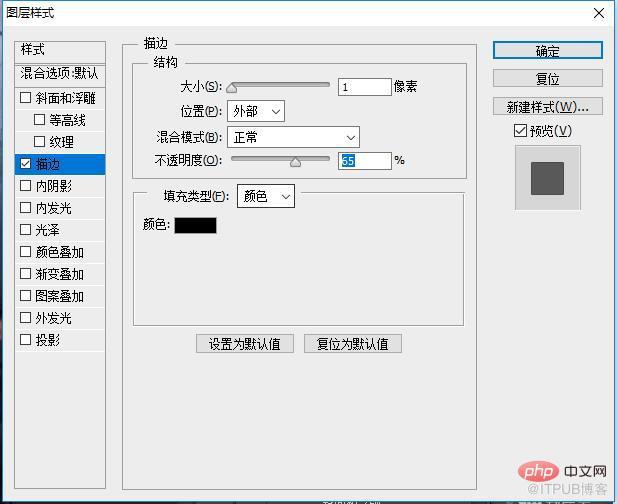Click the 复位 button
The image size is (617, 504).
coord(547,78)
